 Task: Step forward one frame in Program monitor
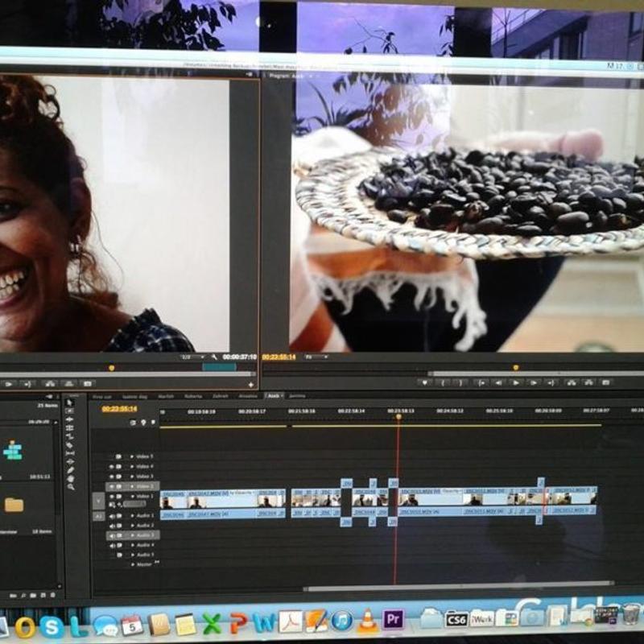(534, 383)
